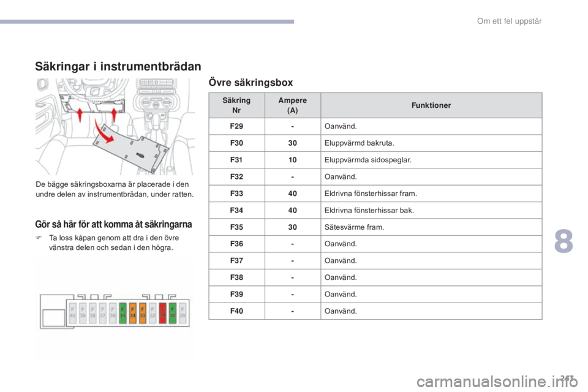Click the 'F35' table cell
588x392 pixels.
pyautogui.click(x=236, y=227)
